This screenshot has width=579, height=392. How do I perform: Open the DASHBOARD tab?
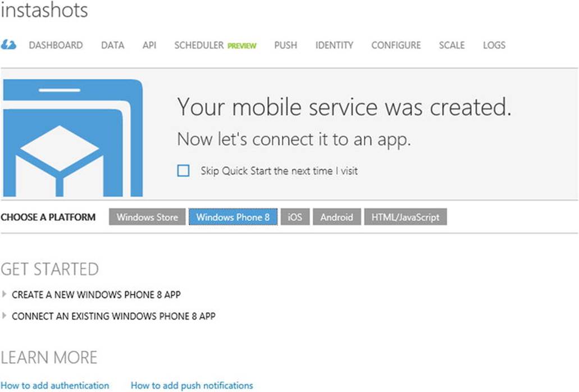point(56,45)
